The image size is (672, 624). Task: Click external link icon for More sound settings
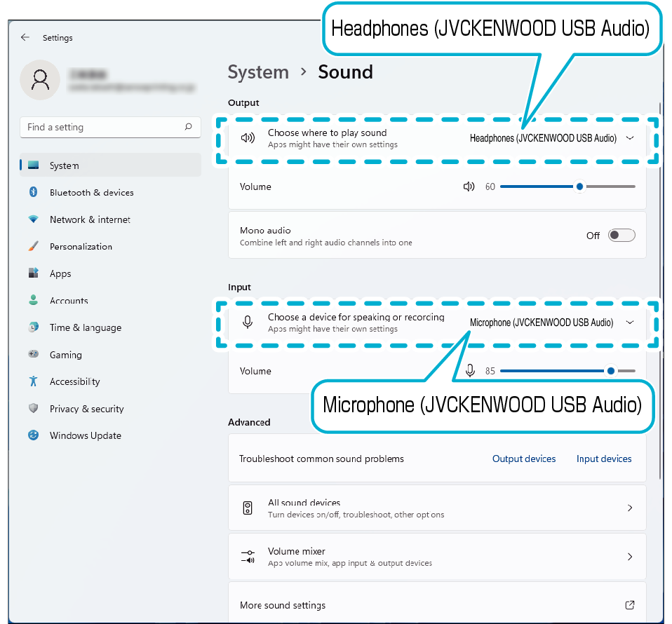point(629,605)
